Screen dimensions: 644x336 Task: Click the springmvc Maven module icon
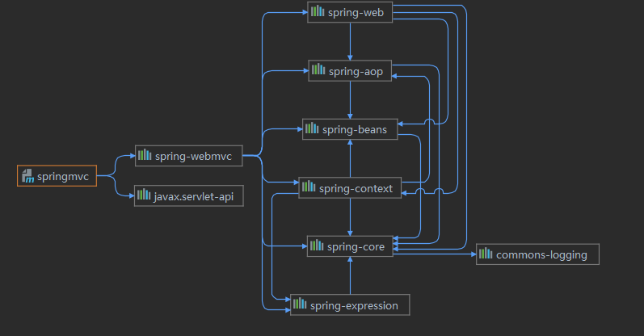[x=27, y=176]
